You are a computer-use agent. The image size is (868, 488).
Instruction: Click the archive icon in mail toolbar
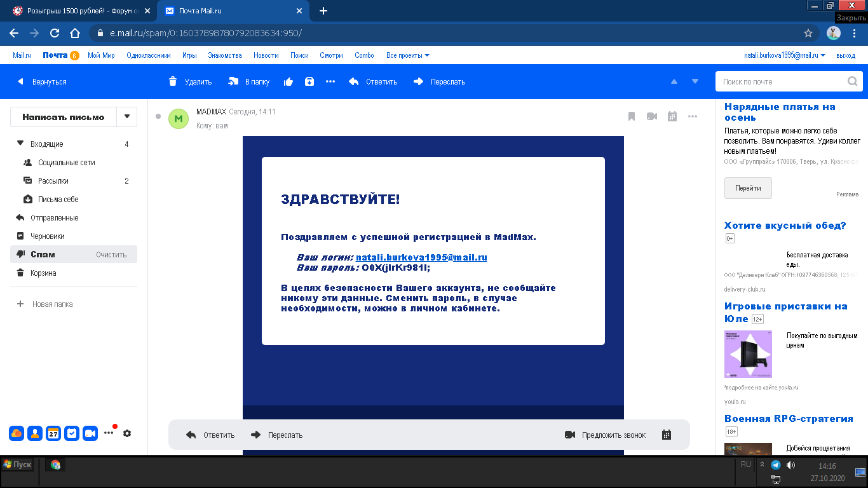click(309, 81)
